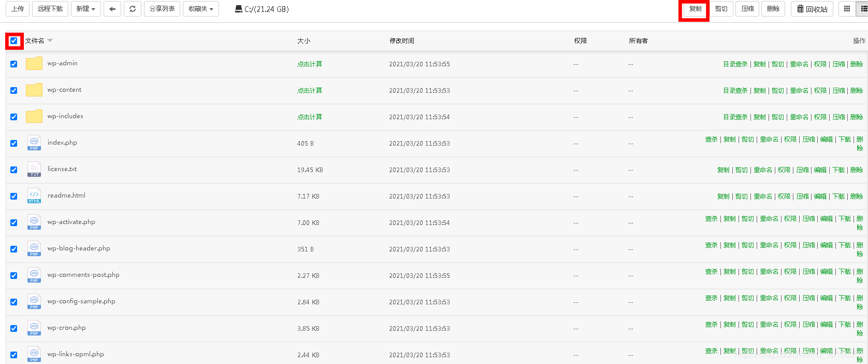Click the 远程下载 (Remote download) button

click(50, 9)
